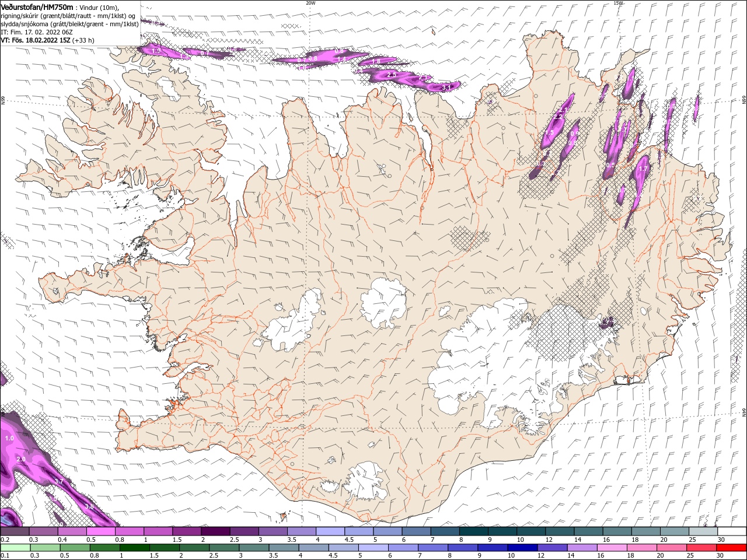747x560 pixels.
Task: Click the pale gray 25–30 swatch in upper legend
Action: (704, 531)
